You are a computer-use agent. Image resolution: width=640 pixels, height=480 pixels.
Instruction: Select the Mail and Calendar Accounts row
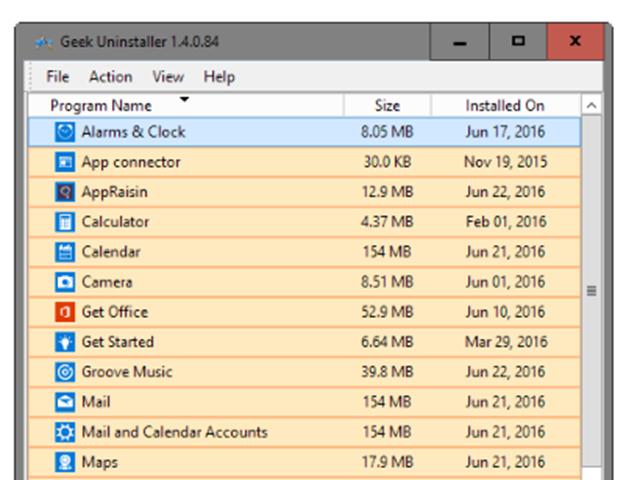click(x=174, y=432)
